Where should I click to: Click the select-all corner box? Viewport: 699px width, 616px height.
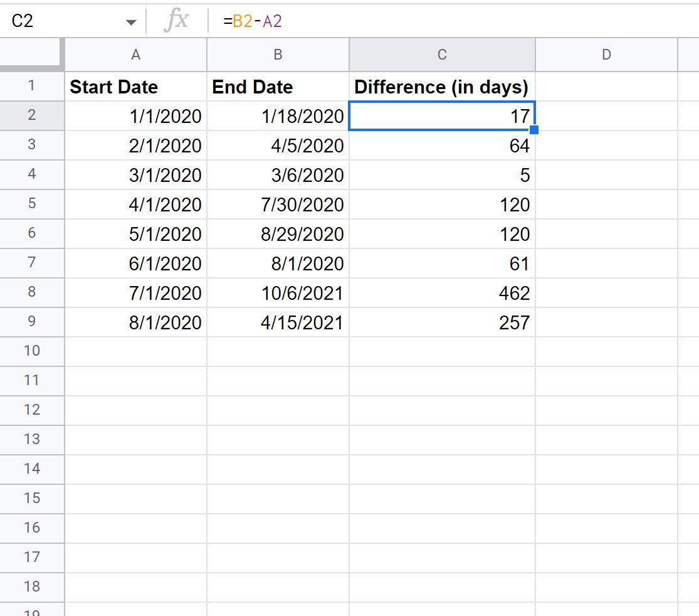[x=31, y=55]
